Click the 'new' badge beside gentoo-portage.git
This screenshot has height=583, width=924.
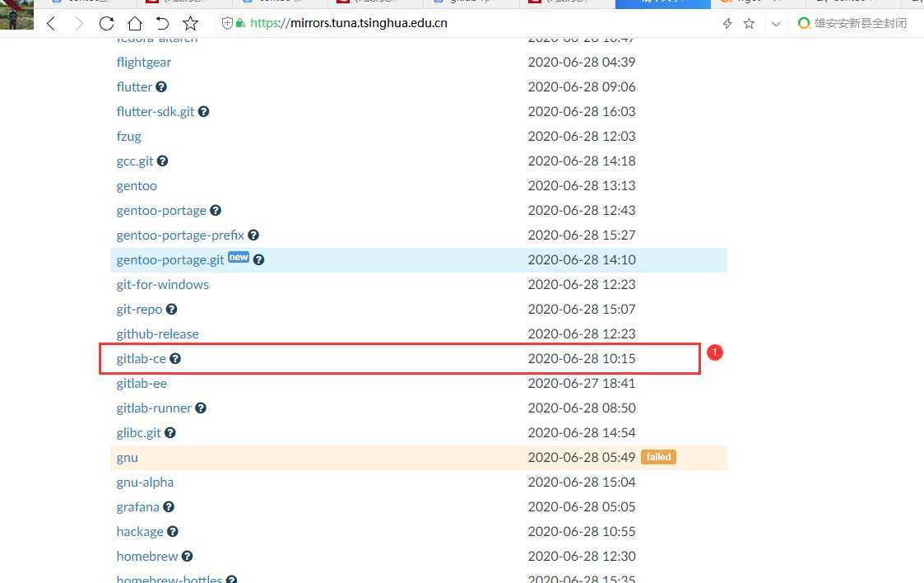(x=239, y=258)
